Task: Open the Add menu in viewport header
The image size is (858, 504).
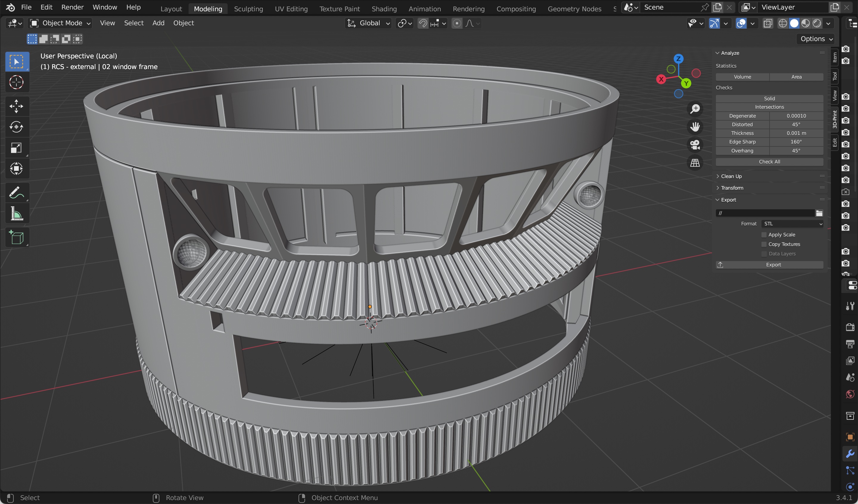Action: (158, 23)
